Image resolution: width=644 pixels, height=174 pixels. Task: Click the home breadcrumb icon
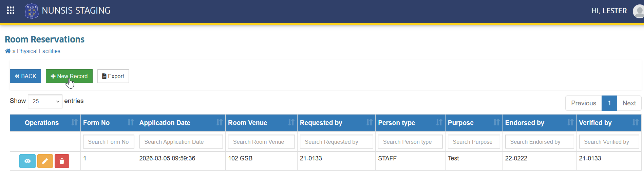(x=8, y=51)
